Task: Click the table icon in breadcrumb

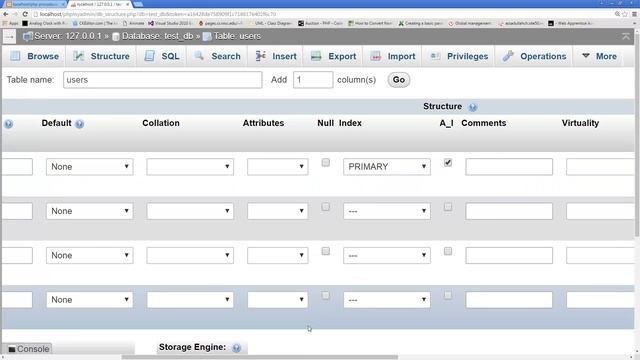Action: (207, 37)
